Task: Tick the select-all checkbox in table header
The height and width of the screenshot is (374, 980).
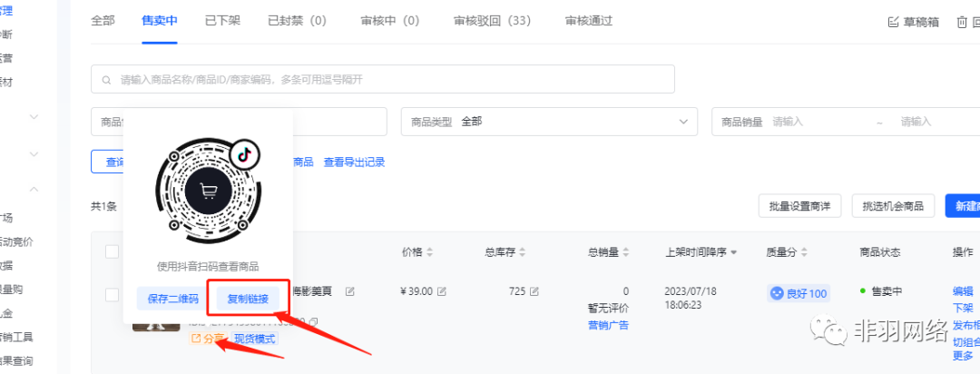Action: tap(113, 251)
